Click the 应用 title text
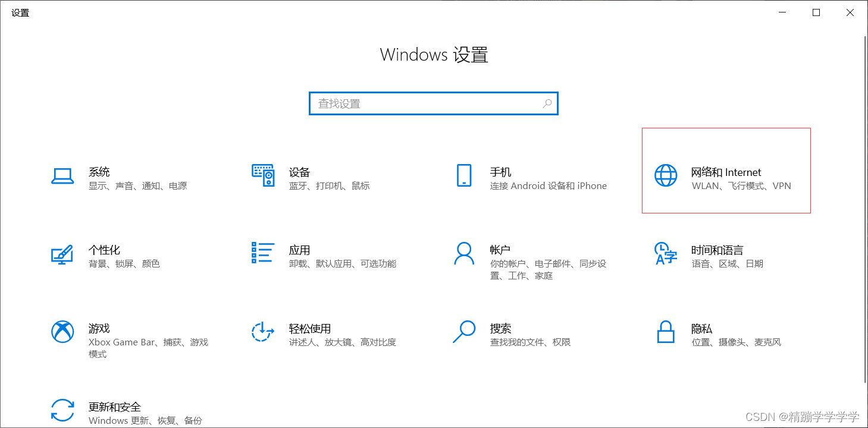The height and width of the screenshot is (428, 868). (x=300, y=250)
